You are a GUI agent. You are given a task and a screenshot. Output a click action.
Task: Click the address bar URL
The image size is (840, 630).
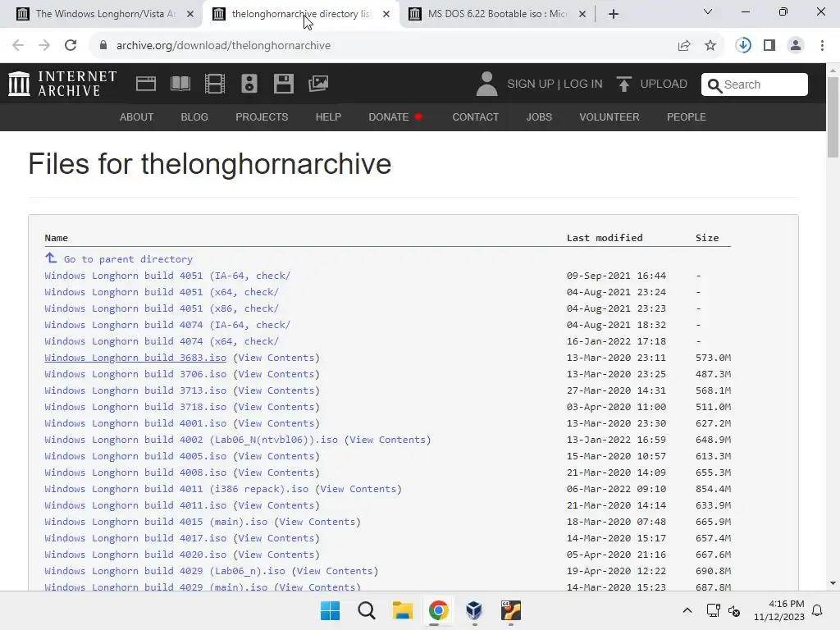[223, 46]
